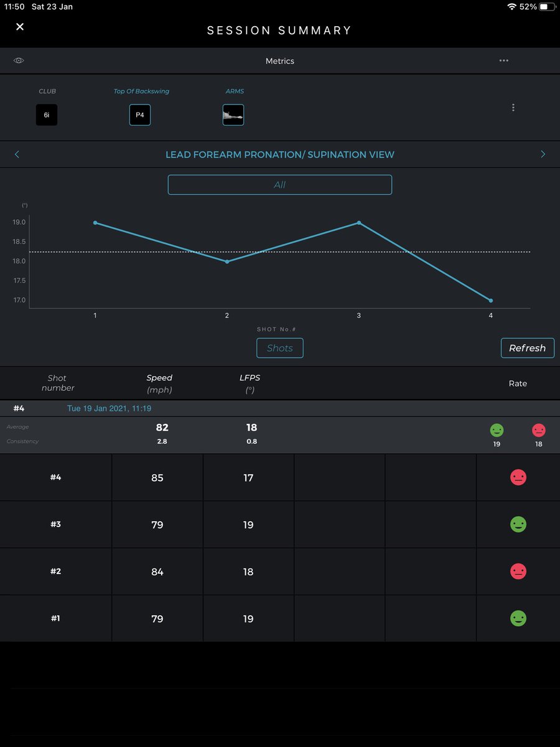The height and width of the screenshot is (747, 560).
Task: Select the #4 shot row label
Action: 56,477
